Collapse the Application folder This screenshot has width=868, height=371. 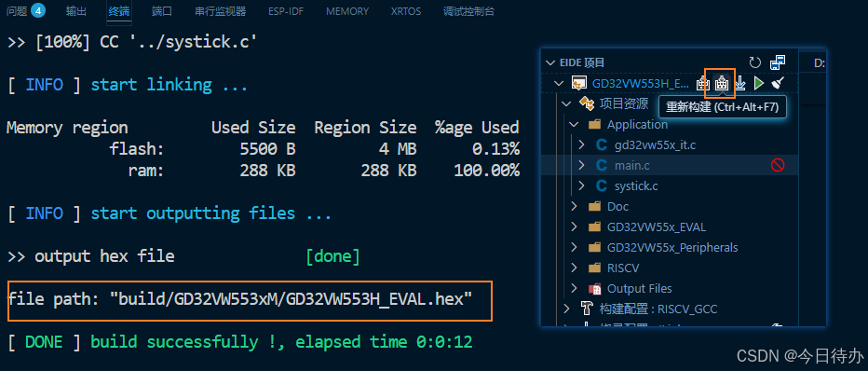[574, 125]
